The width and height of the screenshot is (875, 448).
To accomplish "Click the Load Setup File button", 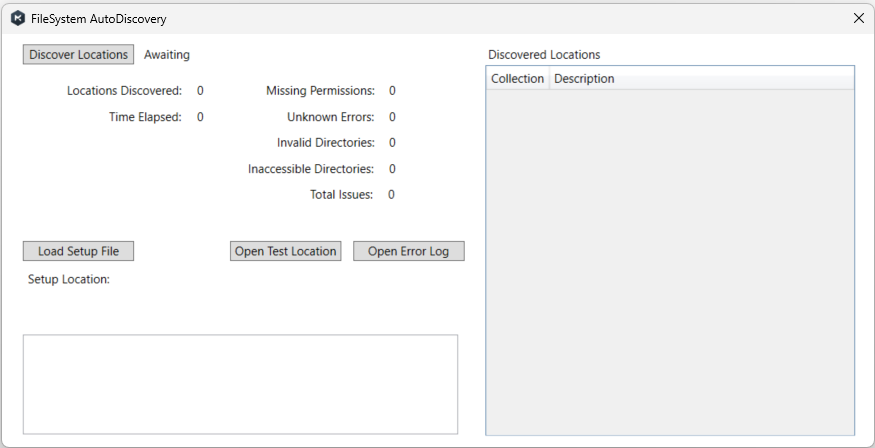I will (78, 251).
